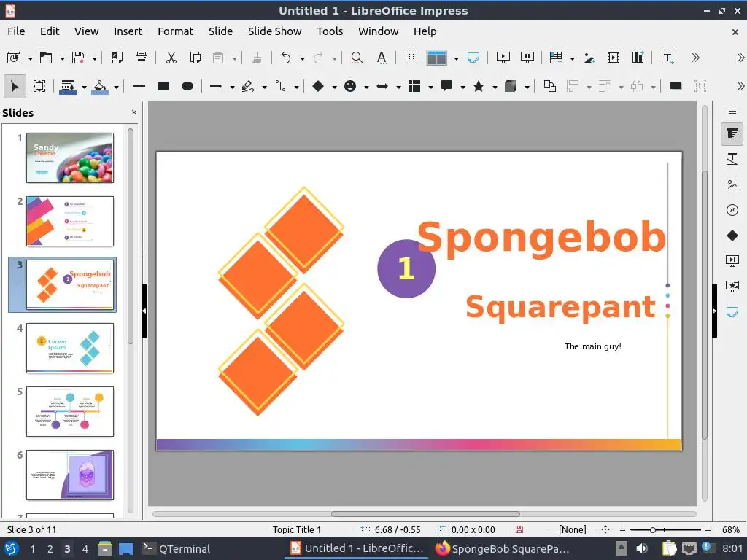The width and height of the screenshot is (747, 560).
Task: Open the sidebar Animation deck
Action: (732, 286)
